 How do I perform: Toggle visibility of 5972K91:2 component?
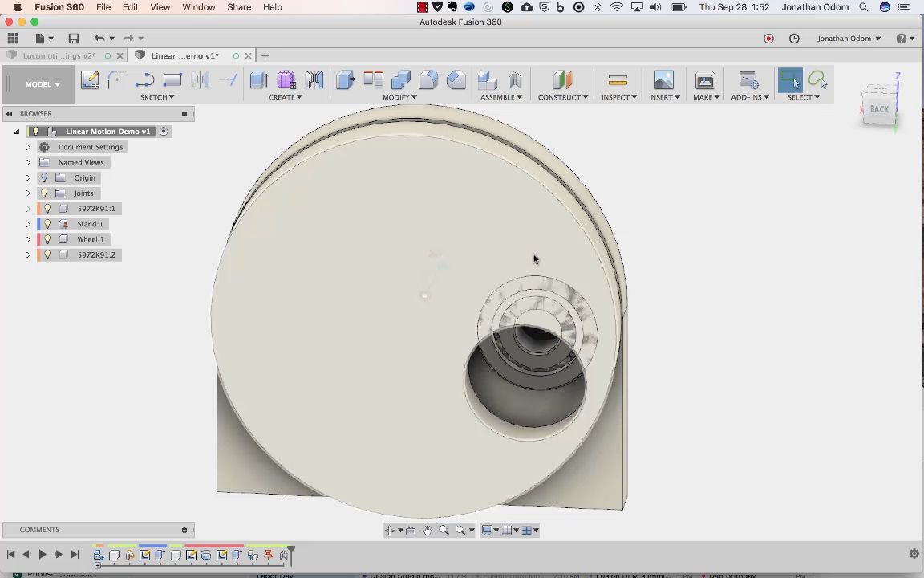(x=48, y=254)
